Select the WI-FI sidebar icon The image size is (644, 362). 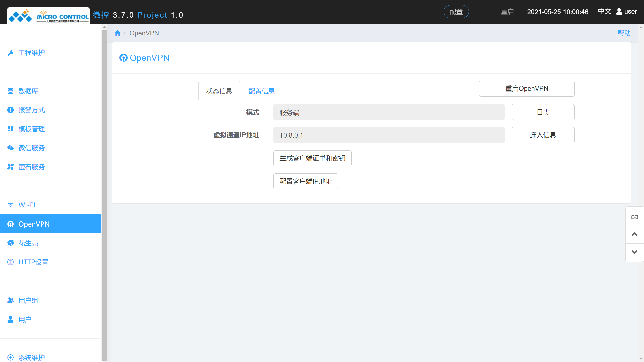(x=10, y=205)
